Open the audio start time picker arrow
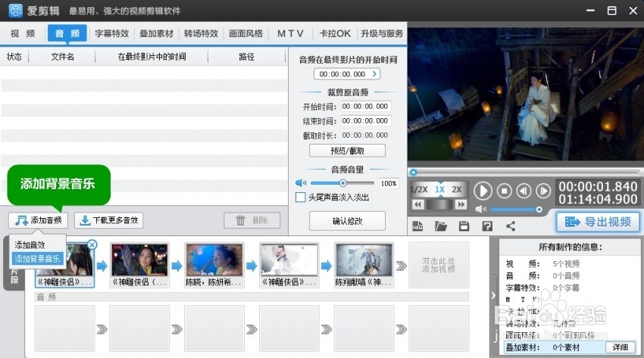 coord(374,74)
